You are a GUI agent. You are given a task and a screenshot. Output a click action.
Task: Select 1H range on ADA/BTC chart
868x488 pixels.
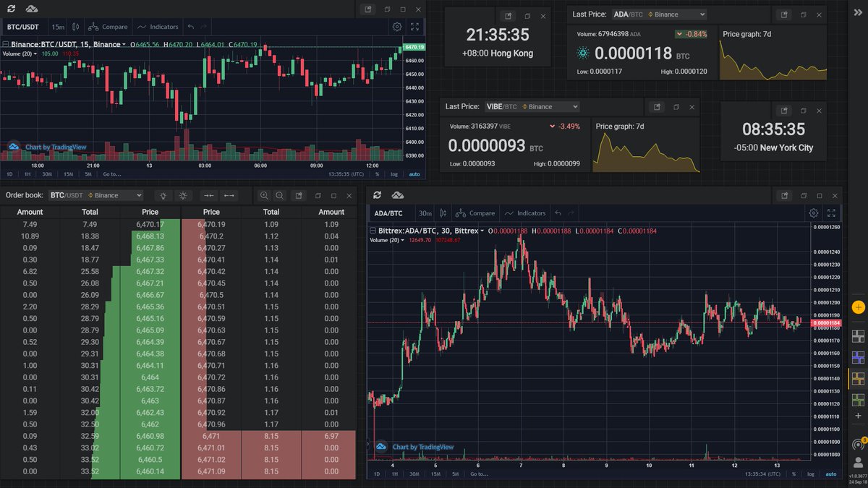[x=394, y=474]
